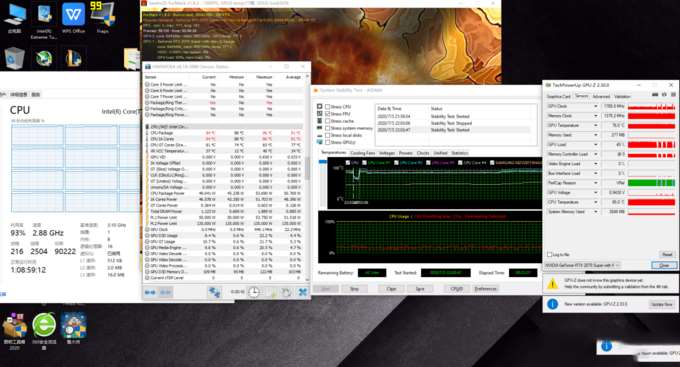The height and width of the screenshot is (367, 680).
Task: Enable Stress local disks checkbox
Action: click(328, 135)
